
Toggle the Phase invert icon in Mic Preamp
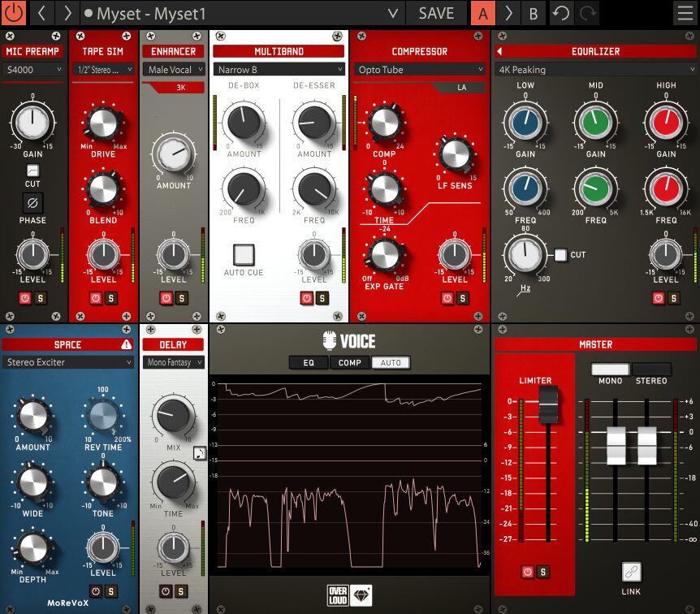tap(33, 202)
